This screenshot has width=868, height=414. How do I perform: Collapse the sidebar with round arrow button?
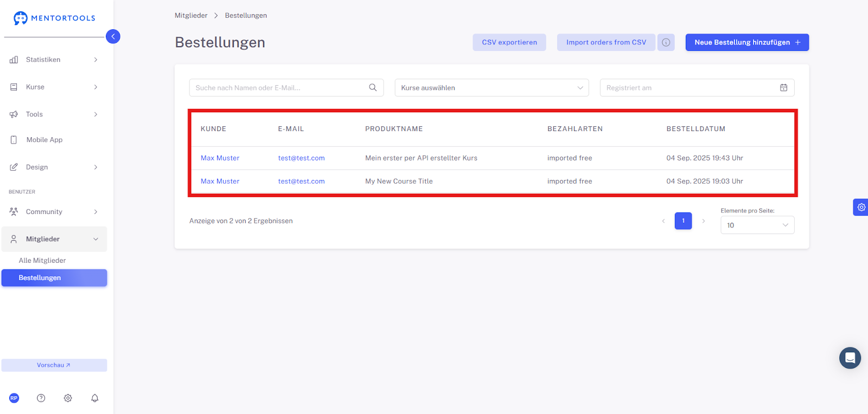(x=113, y=36)
